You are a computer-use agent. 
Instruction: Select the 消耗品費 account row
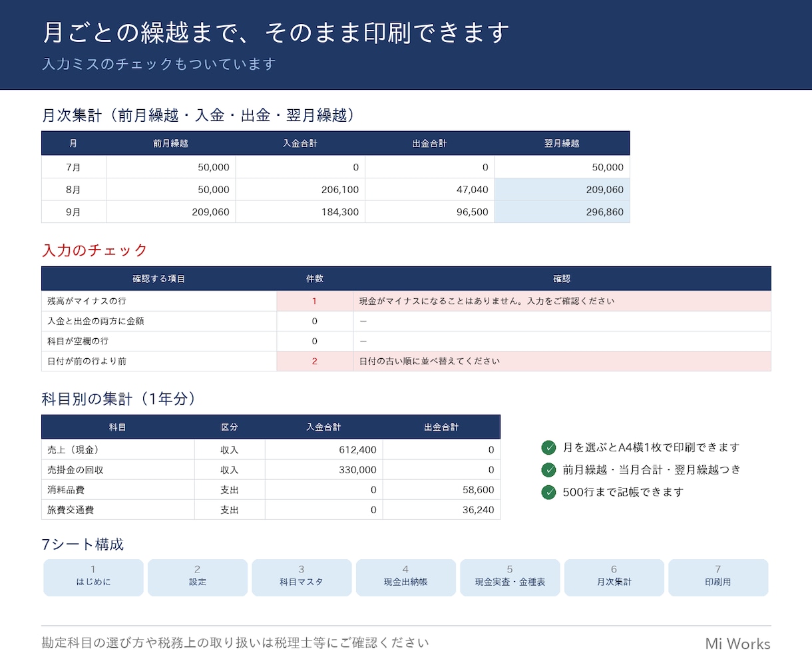pyautogui.click(x=271, y=490)
